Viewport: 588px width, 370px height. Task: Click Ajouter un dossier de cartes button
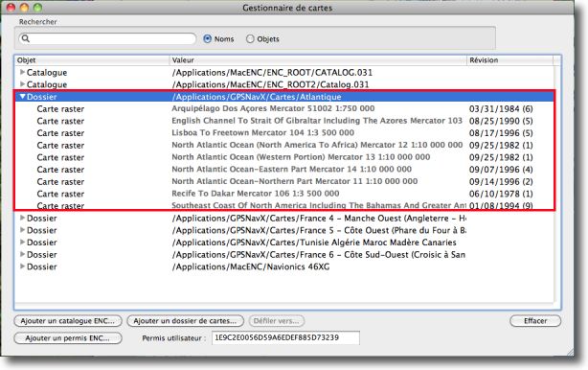click(185, 321)
